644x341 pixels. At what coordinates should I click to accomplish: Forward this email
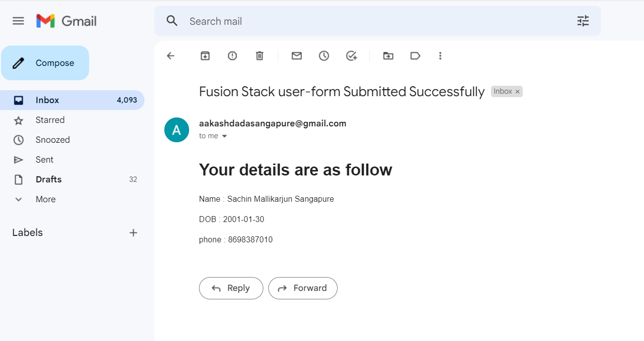pos(302,288)
